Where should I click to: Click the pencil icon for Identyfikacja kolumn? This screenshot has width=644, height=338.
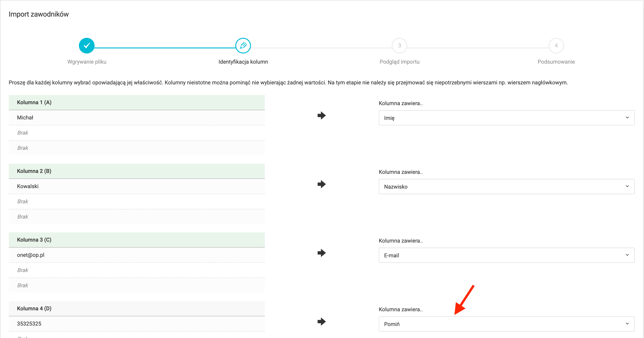click(x=243, y=45)
